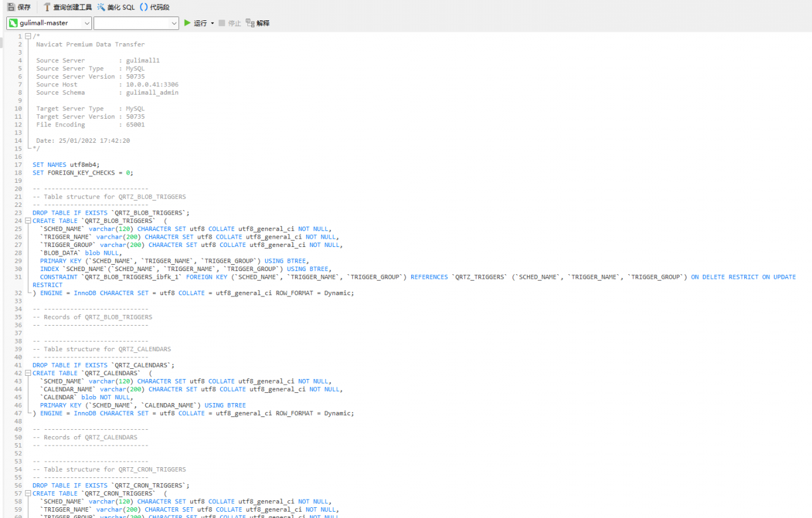Click the "Source Server Type : MySQL" line
This screenshot has height=518, width=812.
[90, 69]
